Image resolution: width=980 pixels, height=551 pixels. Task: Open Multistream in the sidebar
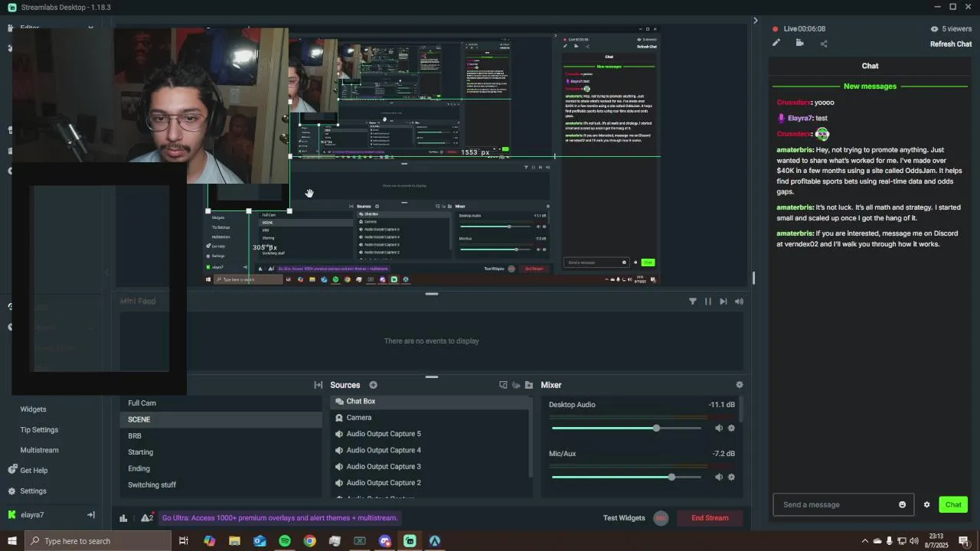point(39,450)
